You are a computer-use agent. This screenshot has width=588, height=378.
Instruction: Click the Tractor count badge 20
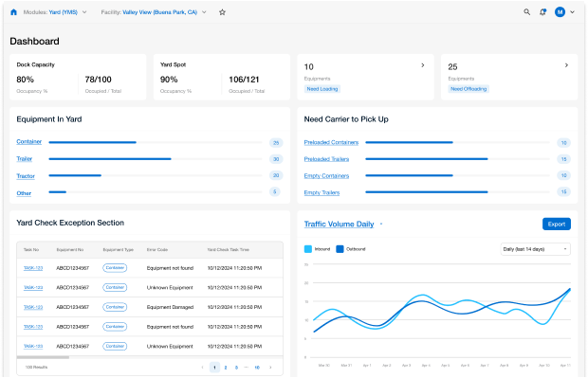[x=276, y=175]
